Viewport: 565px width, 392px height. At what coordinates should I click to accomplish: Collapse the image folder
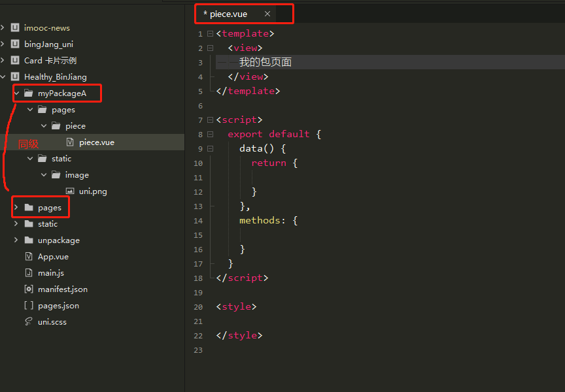click(44, 175)
